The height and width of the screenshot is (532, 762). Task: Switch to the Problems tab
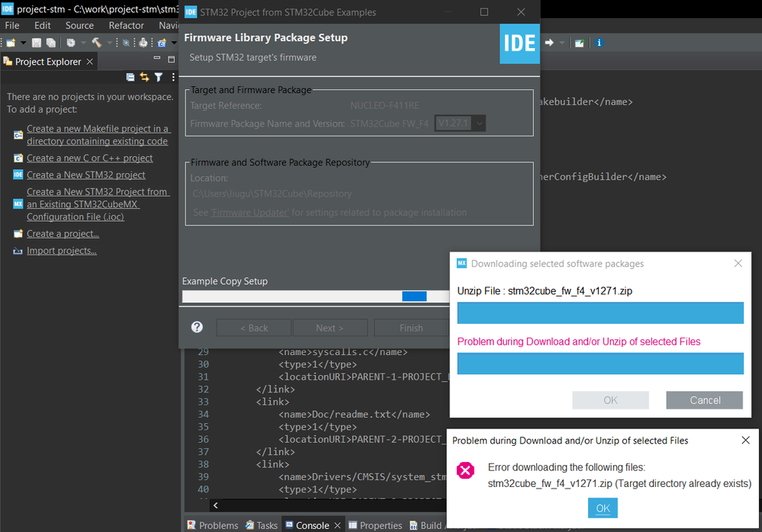(213, 525)
